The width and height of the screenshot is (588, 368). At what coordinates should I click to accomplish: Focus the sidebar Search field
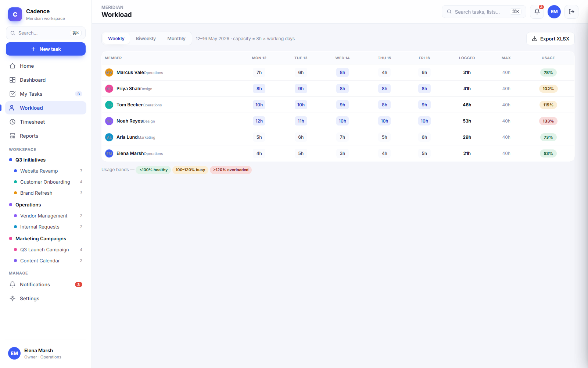46,33
